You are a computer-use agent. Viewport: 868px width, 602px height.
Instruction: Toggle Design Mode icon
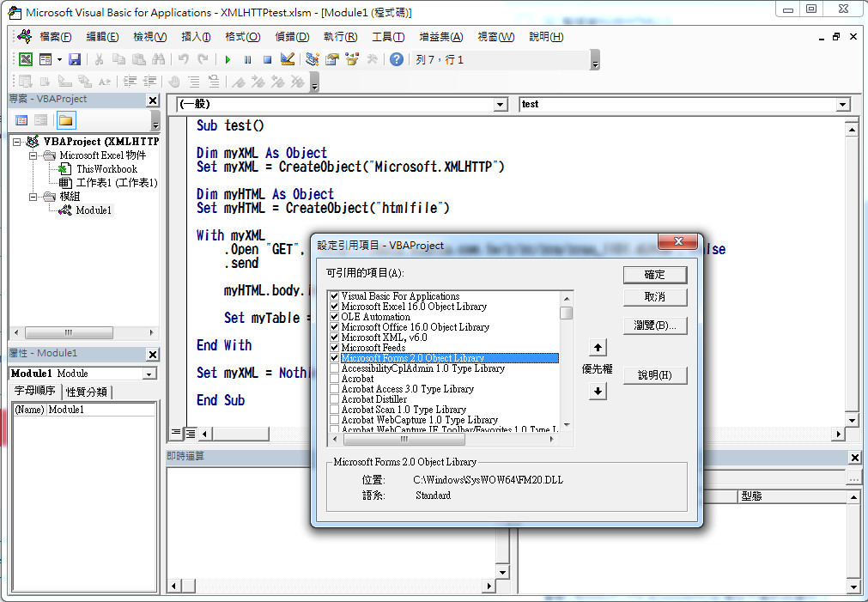[x=288, y=59]
